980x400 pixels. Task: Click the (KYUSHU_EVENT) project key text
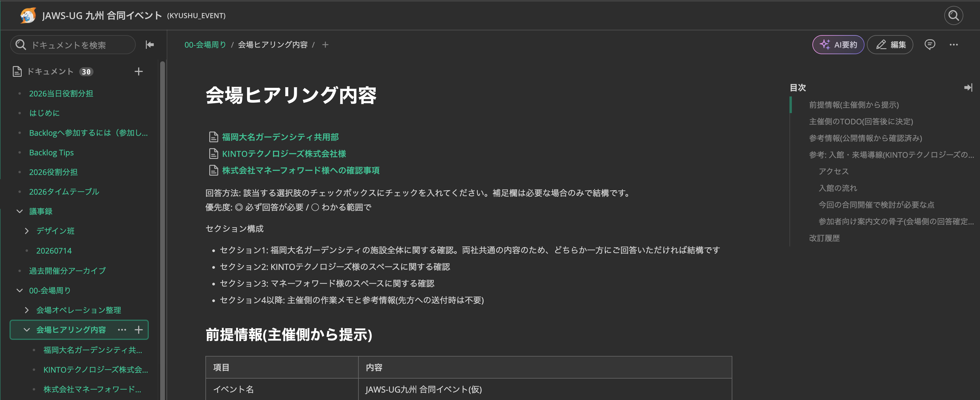(196, 15)
